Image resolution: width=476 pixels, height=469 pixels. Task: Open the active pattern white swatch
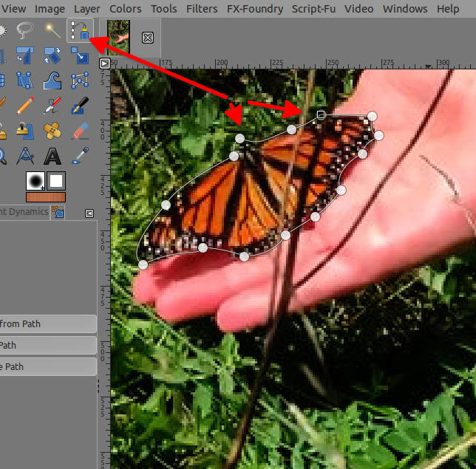56,181
